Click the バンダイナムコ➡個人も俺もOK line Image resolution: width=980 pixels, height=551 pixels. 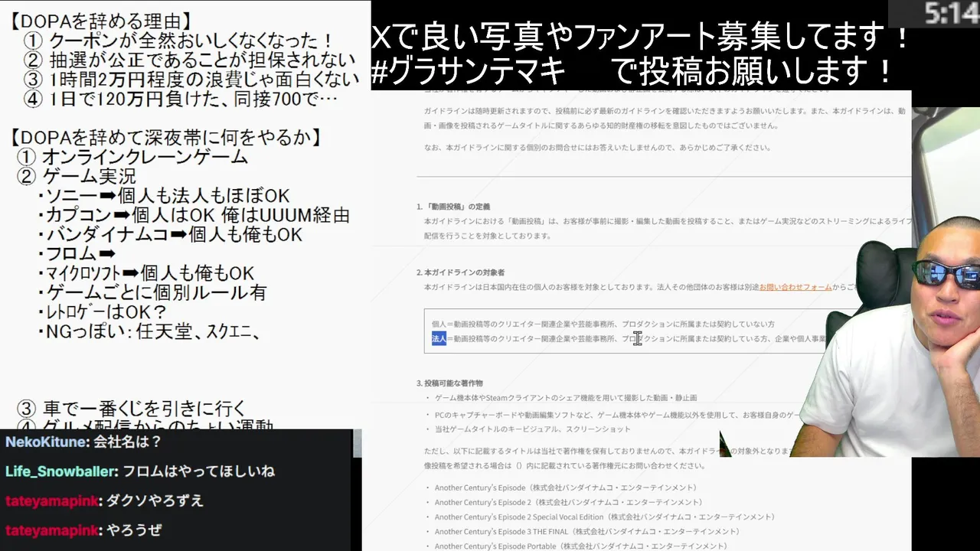[169, 235]
